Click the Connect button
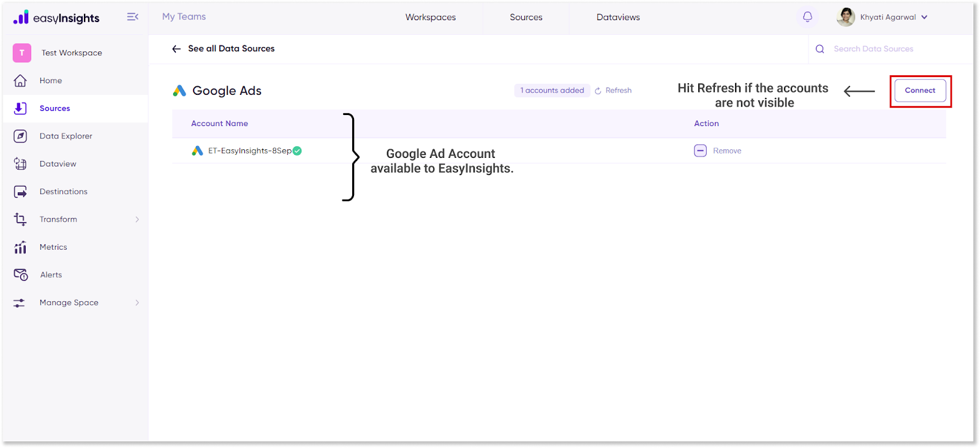 (x=920, y=91)
